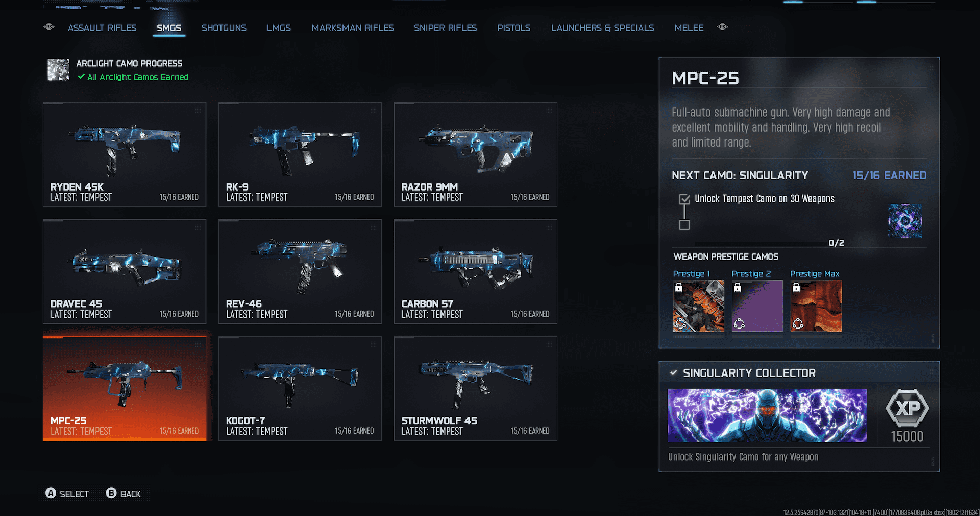The height and width of the screenshot is (516, 980).
Task: Click the Arclight camo progress icon
Action: [x=58, y=69]
